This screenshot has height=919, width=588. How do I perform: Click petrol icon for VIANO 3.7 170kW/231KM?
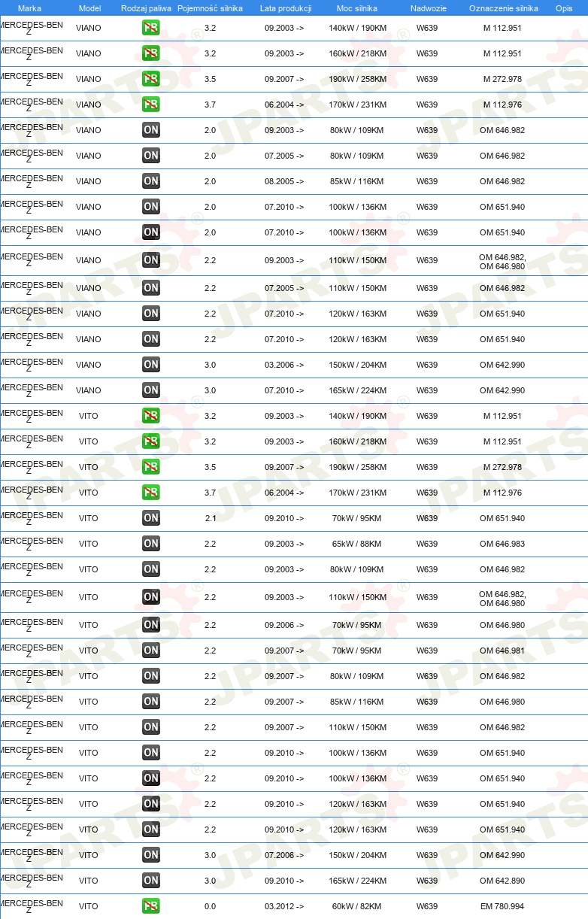(x=151, y=105)
